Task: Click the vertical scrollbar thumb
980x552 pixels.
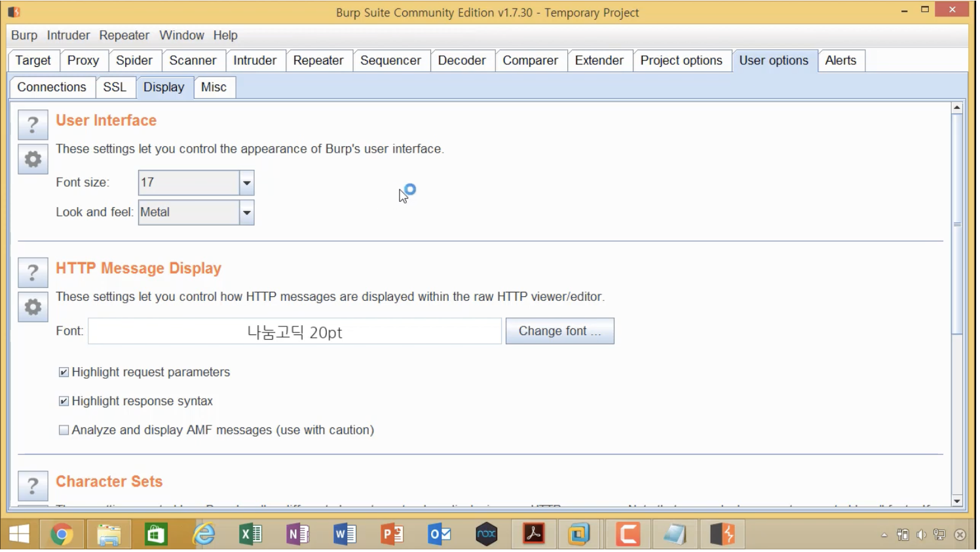Action: point(957,224)
